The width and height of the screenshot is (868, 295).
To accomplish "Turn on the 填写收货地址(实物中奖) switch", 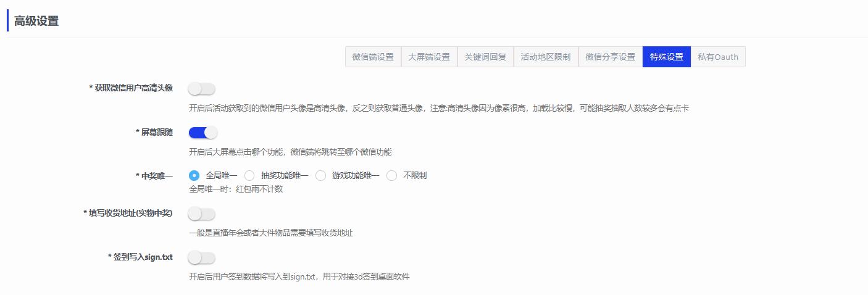I will click(x=202, y=214).
